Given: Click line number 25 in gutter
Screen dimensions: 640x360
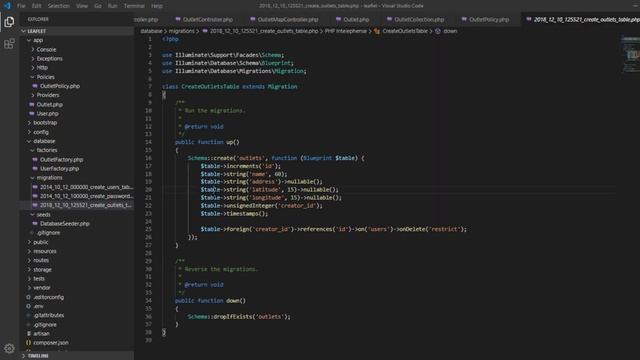Looking at the screenshot, I should (x=148, y=229).
